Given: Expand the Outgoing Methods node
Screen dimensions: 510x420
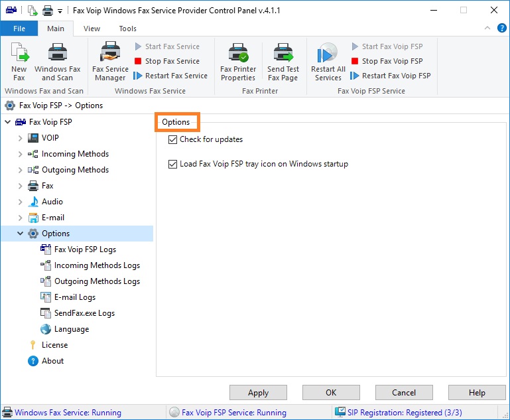Looking at the screenshot, I should [x=20, y=170].
